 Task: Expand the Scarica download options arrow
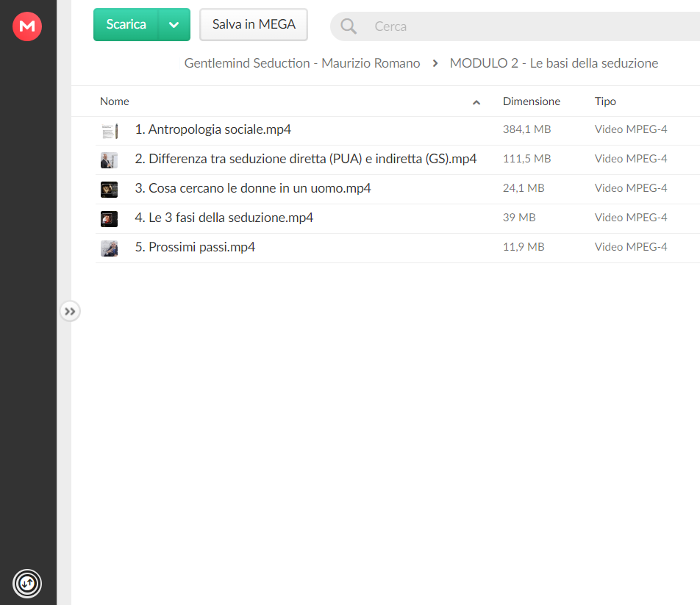(174, 24)
